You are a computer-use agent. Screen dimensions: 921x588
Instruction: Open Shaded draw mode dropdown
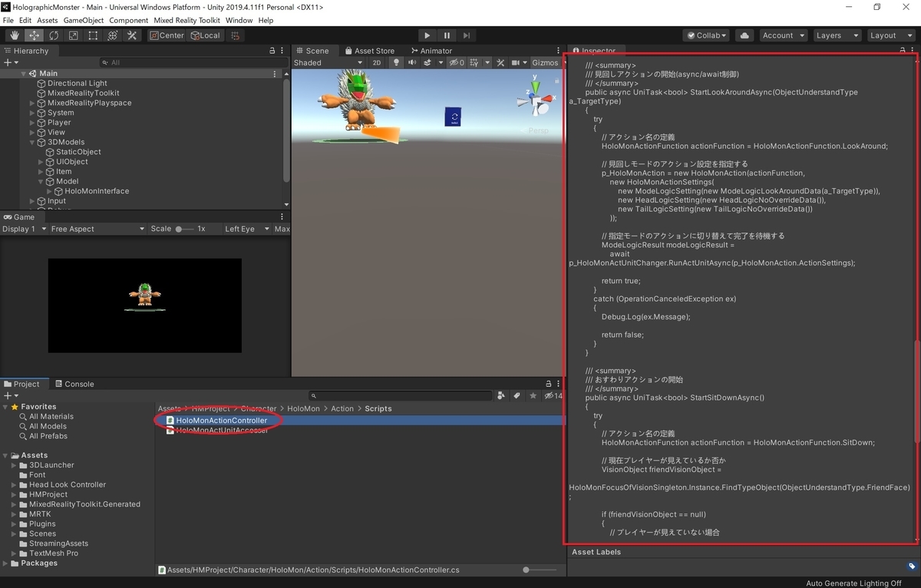[x=328, y=63]
